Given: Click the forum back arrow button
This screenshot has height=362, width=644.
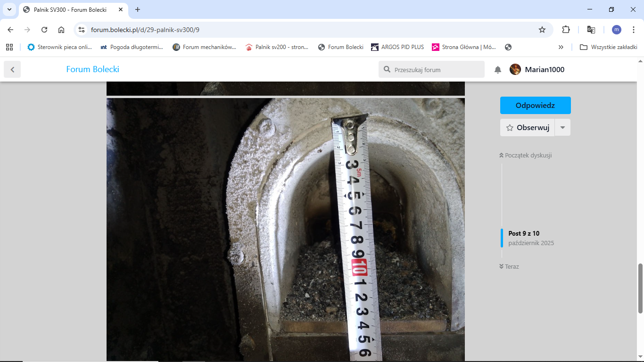Looking at the screenshot, I should [12, 70].
